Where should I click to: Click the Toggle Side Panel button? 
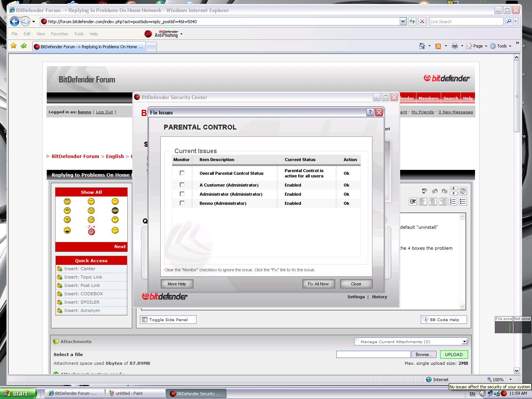click(168, 320)
